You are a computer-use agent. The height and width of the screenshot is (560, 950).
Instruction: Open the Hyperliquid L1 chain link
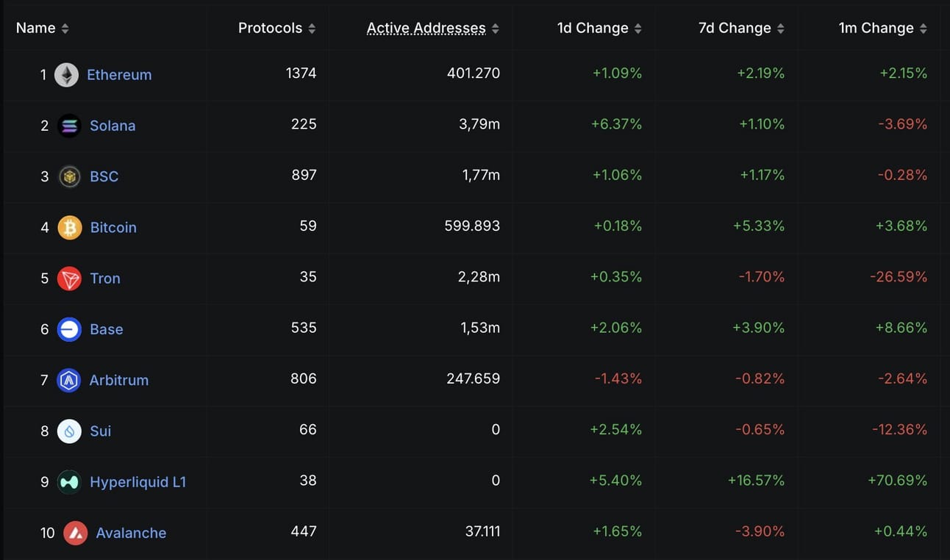tap(137, 482)
